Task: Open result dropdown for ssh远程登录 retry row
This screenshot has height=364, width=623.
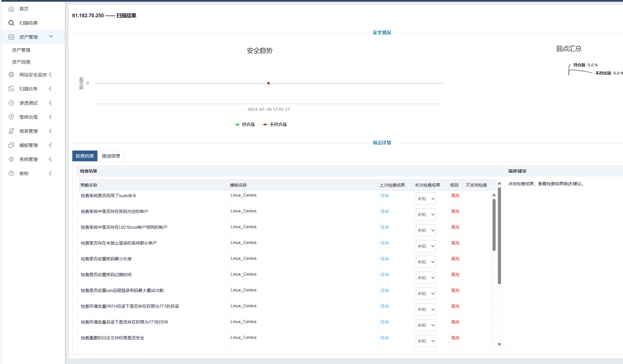Action: coord(426,294)
